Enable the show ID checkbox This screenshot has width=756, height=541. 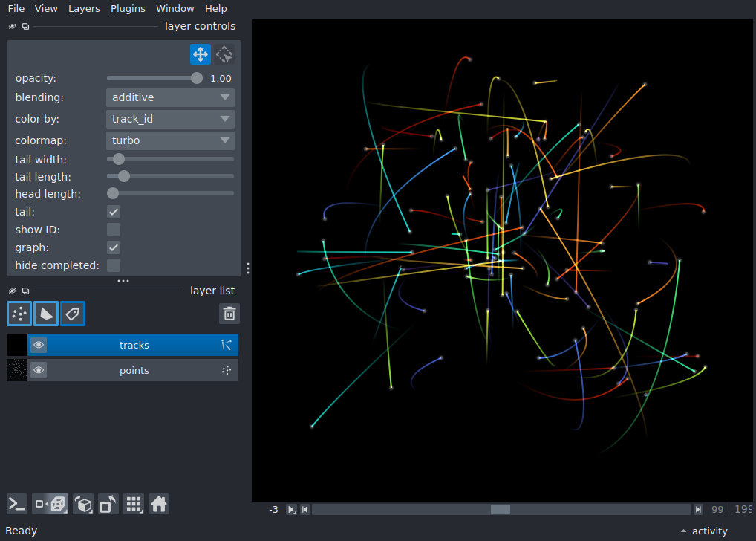(x=114, y=230)
